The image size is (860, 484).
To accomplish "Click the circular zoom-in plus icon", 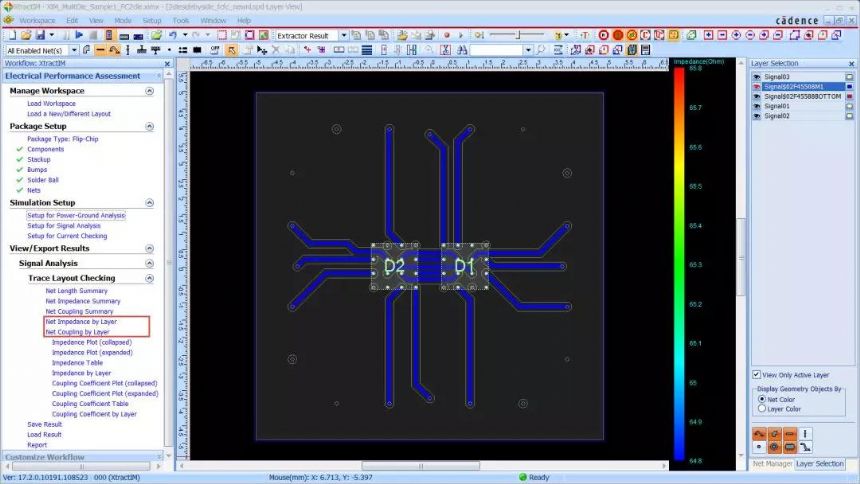I will (x=736, y=35).
